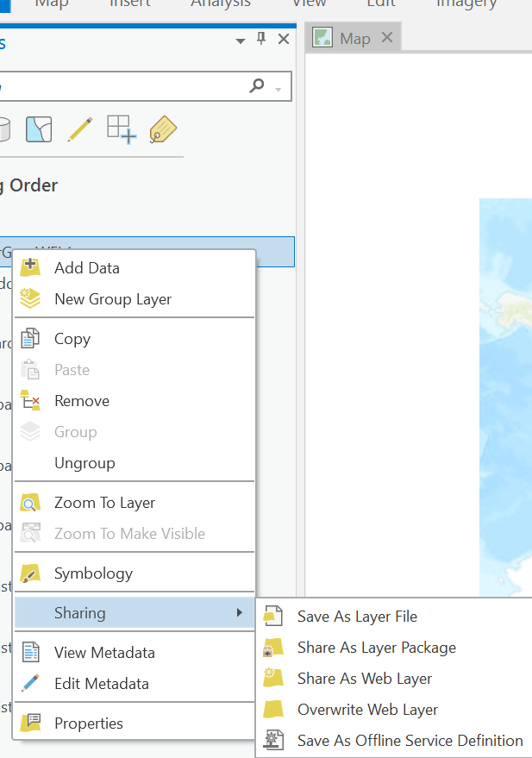
Task: Select the List By Labeling tag icon
Action: click(x=162, y=131)
